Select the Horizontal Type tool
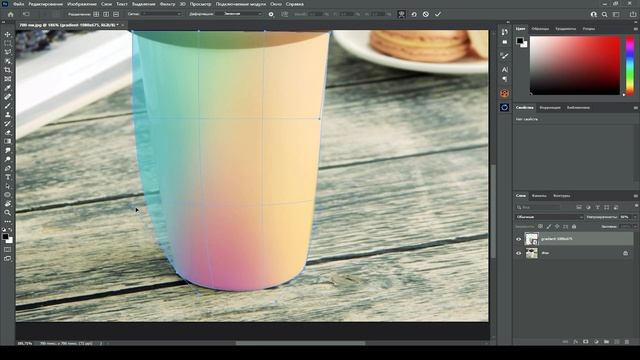Viewport: 640px width, 360px height. pos(7,177)
